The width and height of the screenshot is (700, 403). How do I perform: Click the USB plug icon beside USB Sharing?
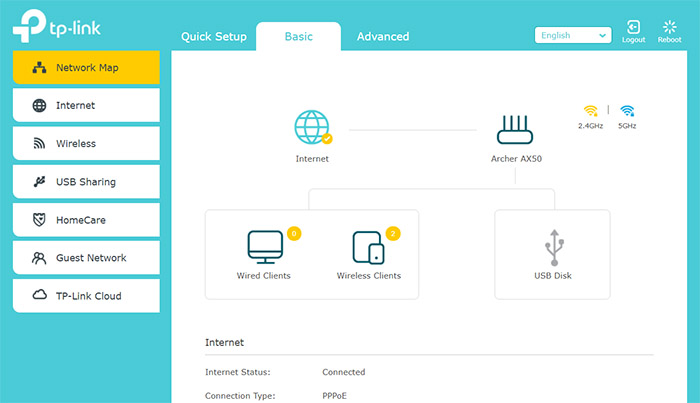coord(39,182)
